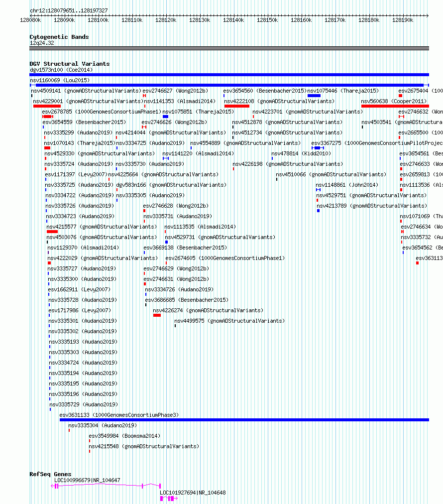Click the nsv4529731 gnomAD variant label

tap(220, 237)
